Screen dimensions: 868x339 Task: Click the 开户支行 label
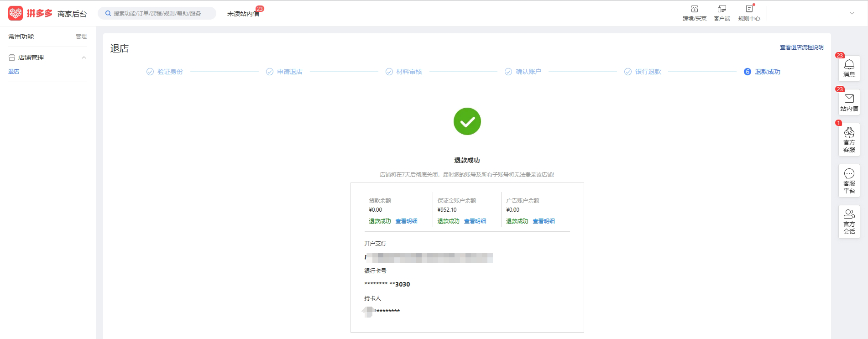[375, 244]
